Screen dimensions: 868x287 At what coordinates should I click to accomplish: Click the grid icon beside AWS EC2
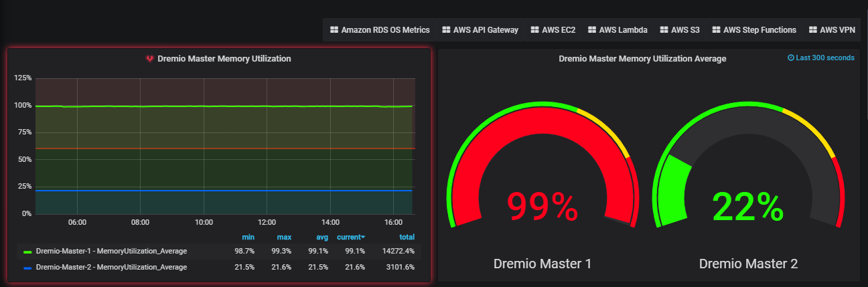(x=534, y=30)
